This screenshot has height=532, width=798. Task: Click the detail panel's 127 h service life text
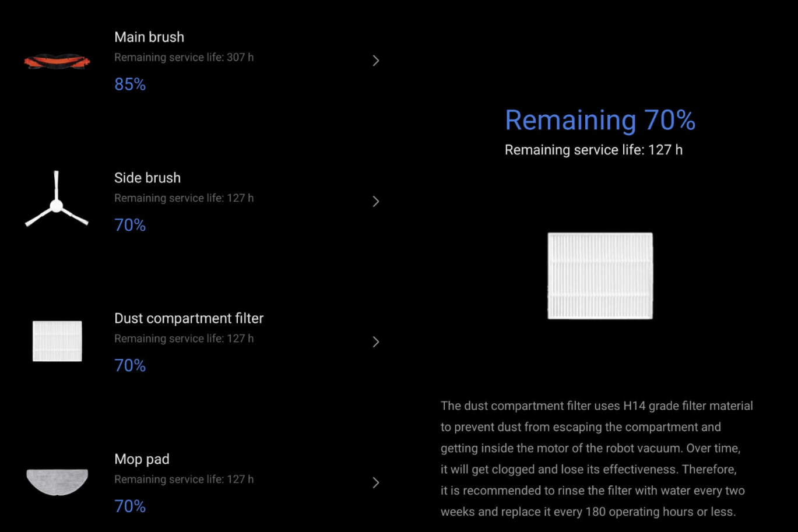click(x=593, y=150)
